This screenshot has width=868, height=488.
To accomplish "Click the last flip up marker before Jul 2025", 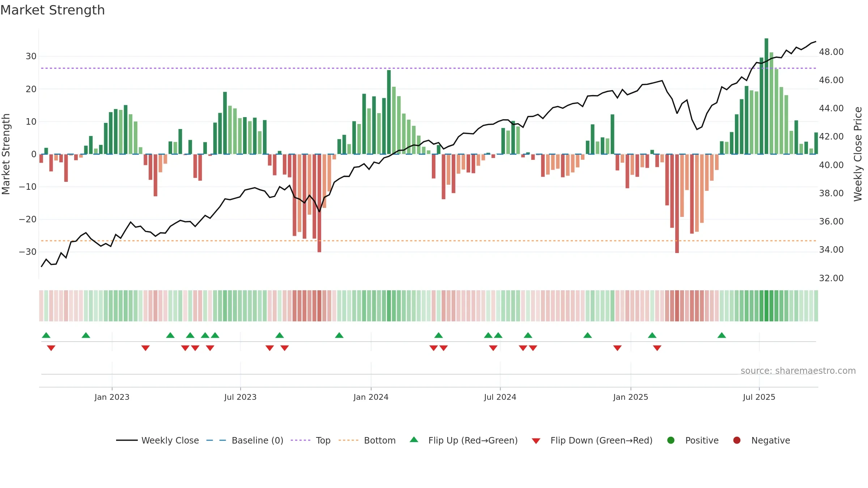I will (x=722, y=335).
